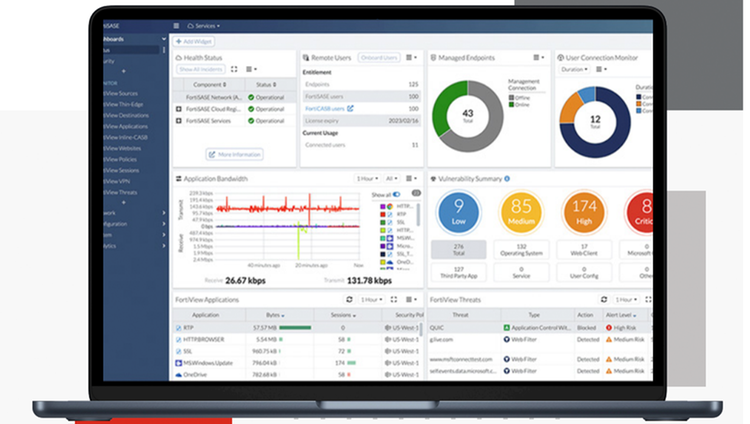The image size is (750, 424).
Task: Select the g.live.com threat row
Action: (540, 340)
